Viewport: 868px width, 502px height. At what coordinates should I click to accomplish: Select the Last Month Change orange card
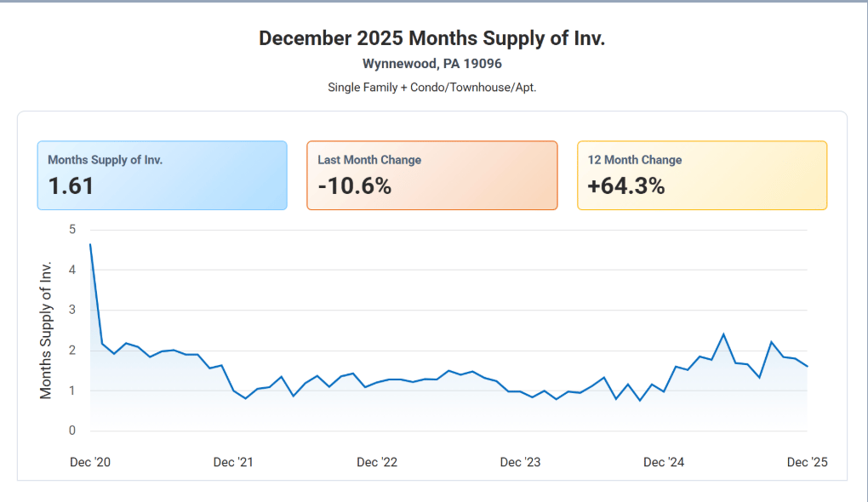pos(431,175)
